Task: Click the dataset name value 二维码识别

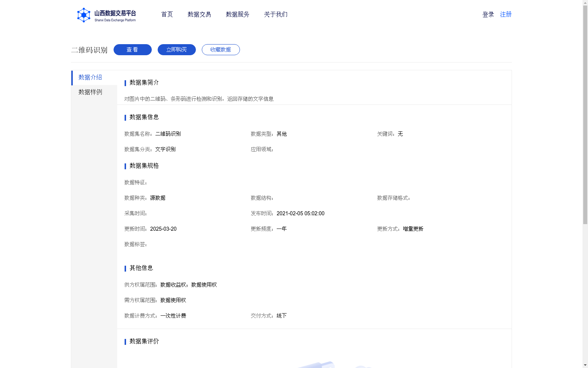Action: (168, 134)
